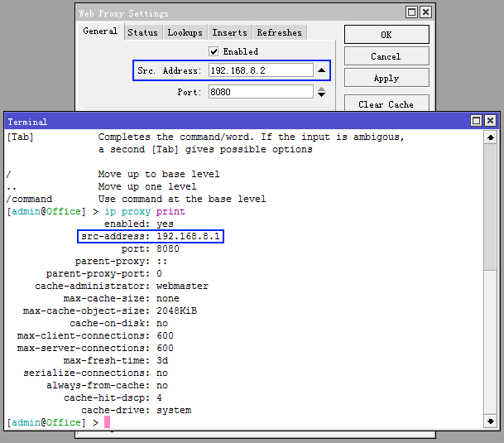Toggle the Enabled checkbox
504x443 pixels.
[x=214, y=51]
